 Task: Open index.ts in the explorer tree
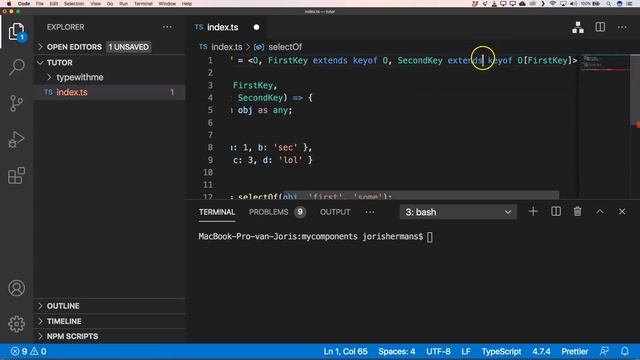[x=109, y=92]
